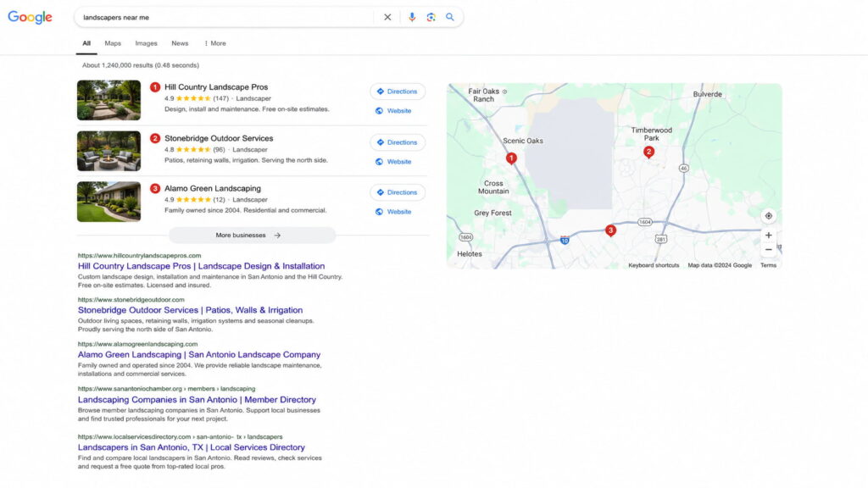Zoom in the map with plus button

coord(768,236)
